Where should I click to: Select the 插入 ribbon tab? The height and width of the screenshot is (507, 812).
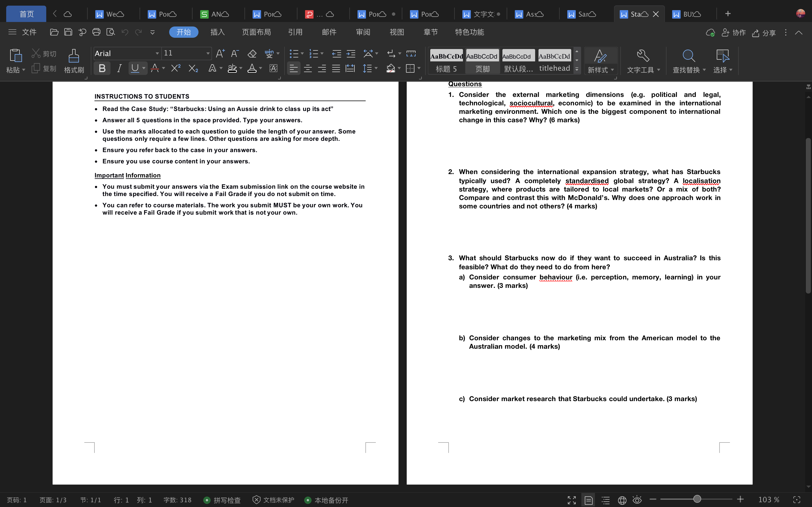tap(217, 32)
